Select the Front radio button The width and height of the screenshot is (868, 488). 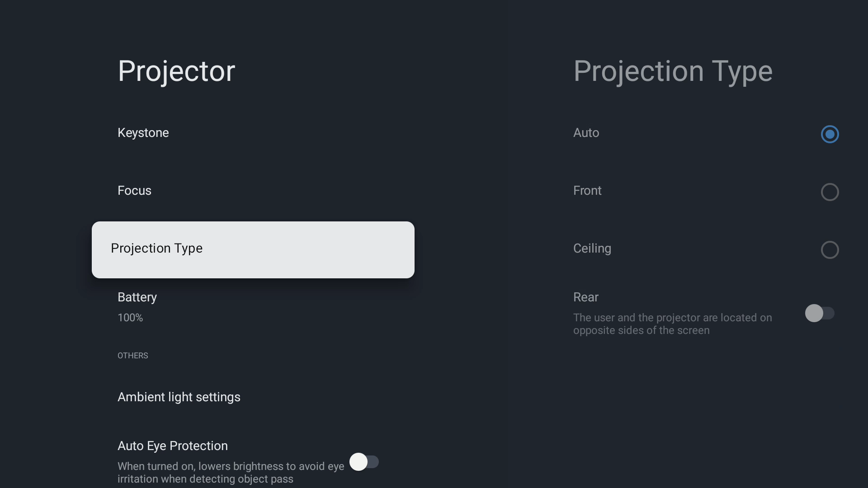[830, 192]
